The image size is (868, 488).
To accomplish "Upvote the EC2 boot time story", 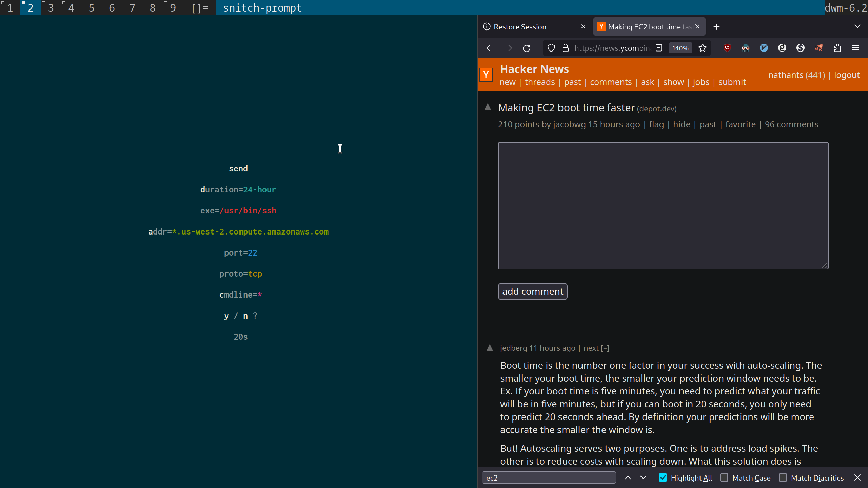I will (488, 107).
